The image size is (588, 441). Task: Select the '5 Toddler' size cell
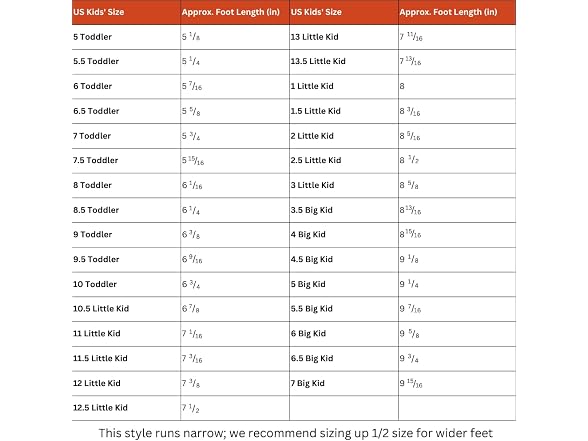point(126,37)
